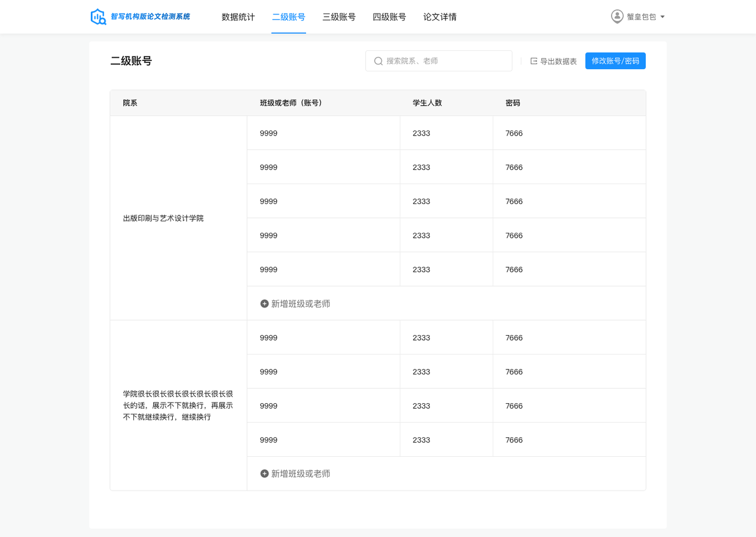Click the user avatar icon
Viewport: 756px width, 537px height.
tap(617, 17)
